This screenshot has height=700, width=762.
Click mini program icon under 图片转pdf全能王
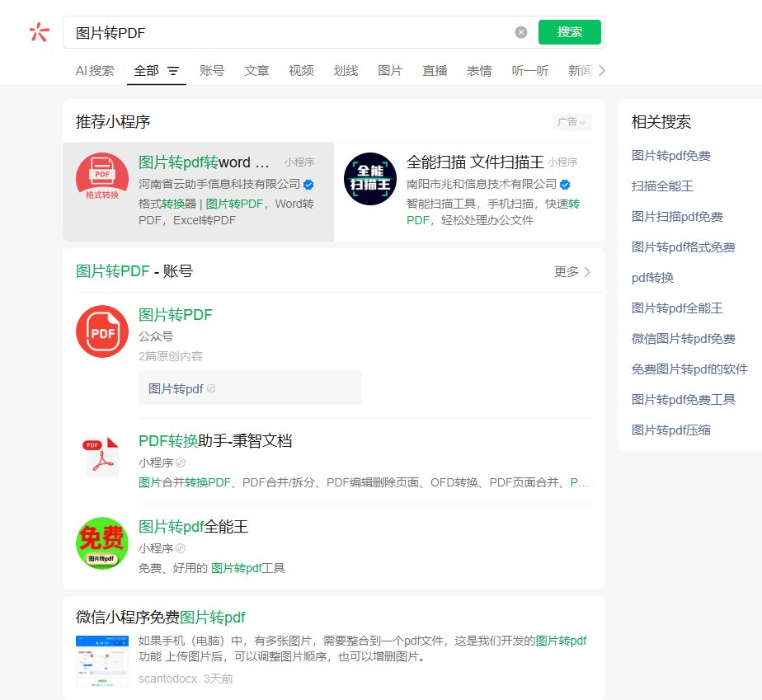181,548
